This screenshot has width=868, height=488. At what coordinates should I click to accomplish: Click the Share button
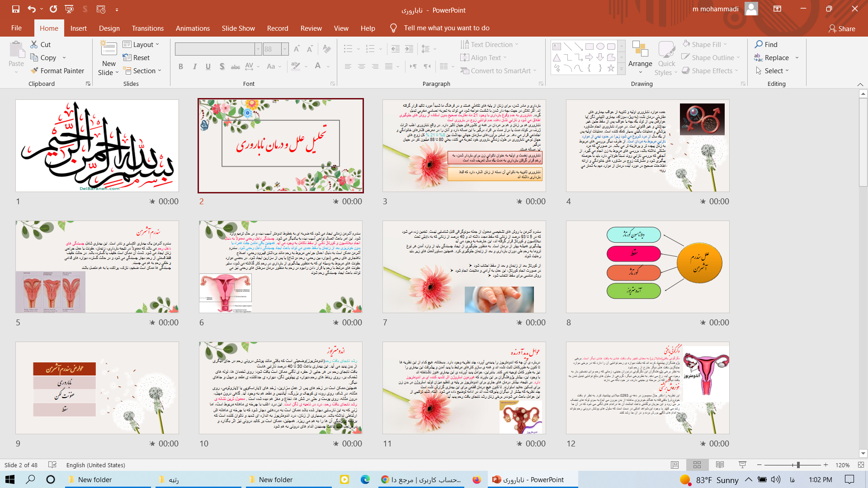pyautogui.click(x=841, y=28)
